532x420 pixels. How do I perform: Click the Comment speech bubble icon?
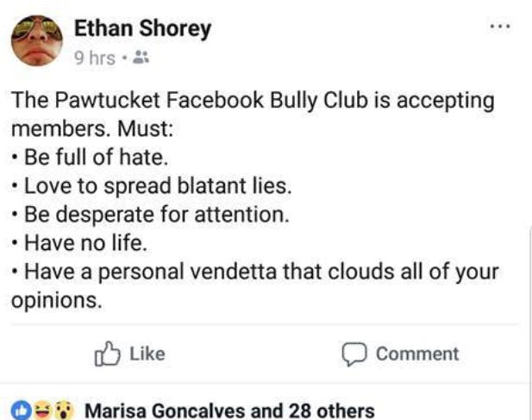pos(354,354)
